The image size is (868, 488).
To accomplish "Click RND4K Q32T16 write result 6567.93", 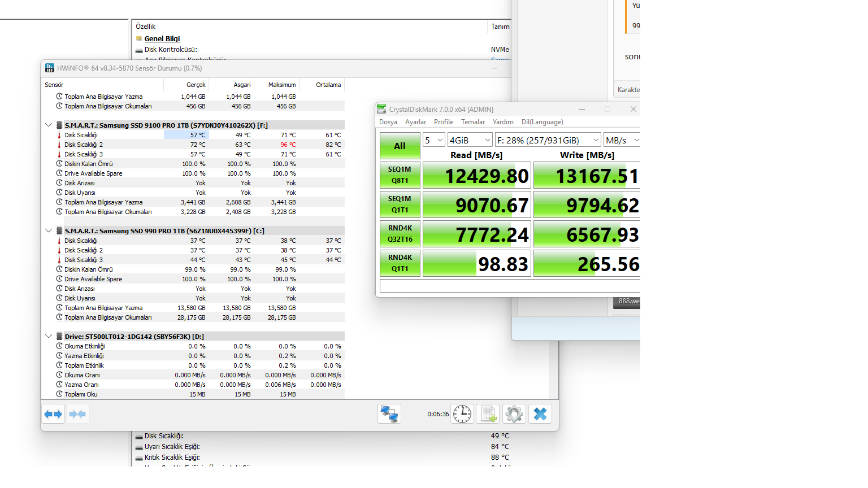I will coord(587,234).
